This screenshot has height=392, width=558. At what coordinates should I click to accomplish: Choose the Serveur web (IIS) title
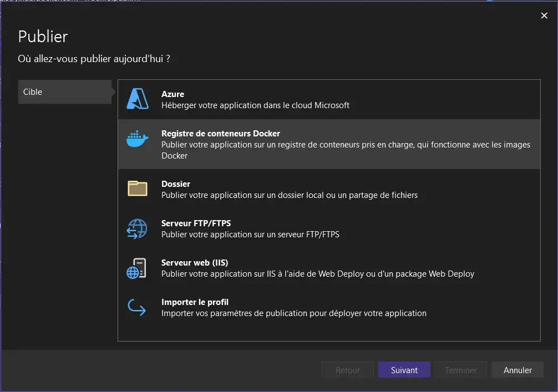coord(195,263)
